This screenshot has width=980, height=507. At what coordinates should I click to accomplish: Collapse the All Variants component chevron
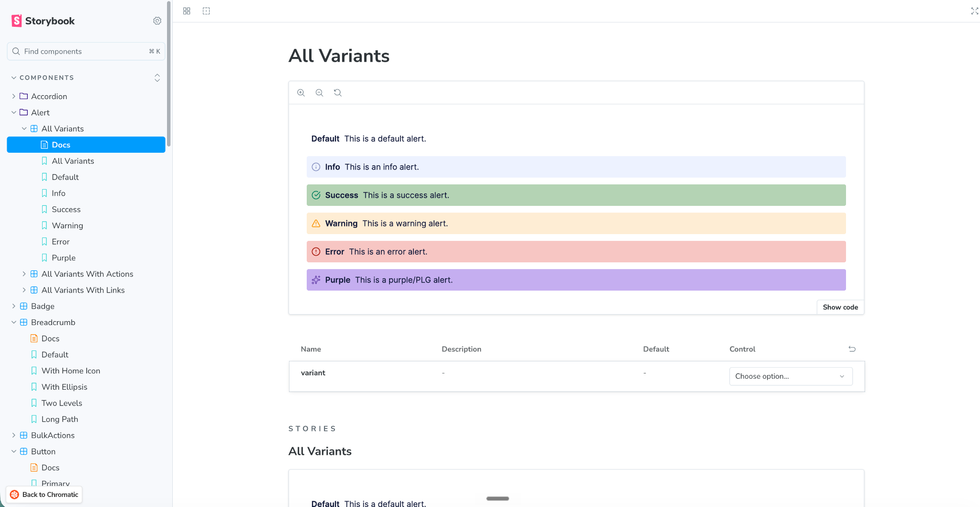pyautogui.click(x=24, y=129)
